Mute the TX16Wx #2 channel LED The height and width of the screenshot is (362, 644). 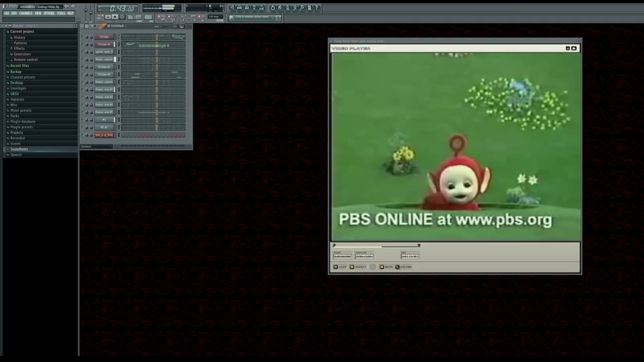point(82,67)
